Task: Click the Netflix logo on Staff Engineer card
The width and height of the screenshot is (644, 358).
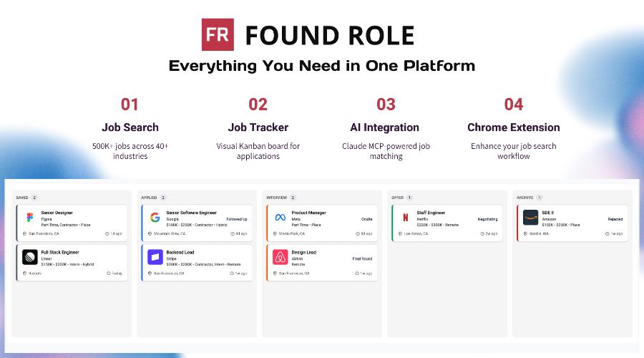Action: [x=406, y=218]
